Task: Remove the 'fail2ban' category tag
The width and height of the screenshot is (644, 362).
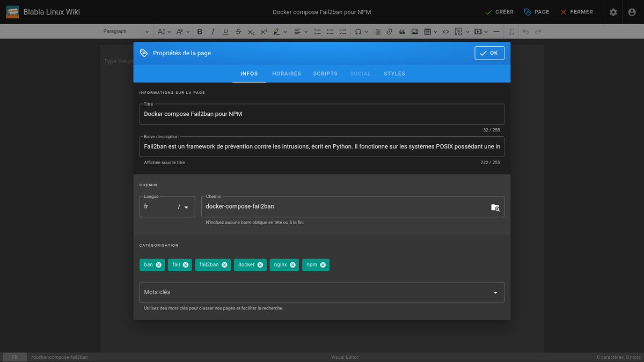Action: pyautogui.click(x=224, y=264)
